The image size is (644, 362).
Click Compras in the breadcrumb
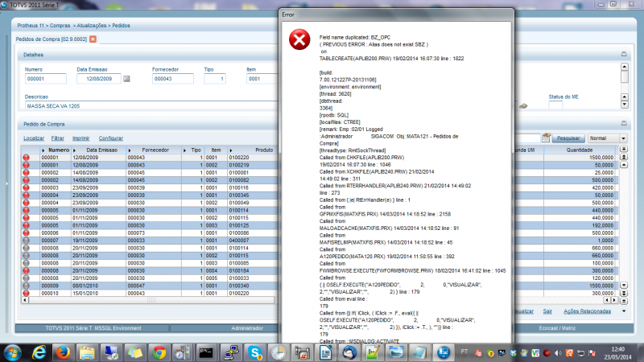point(60,26)
